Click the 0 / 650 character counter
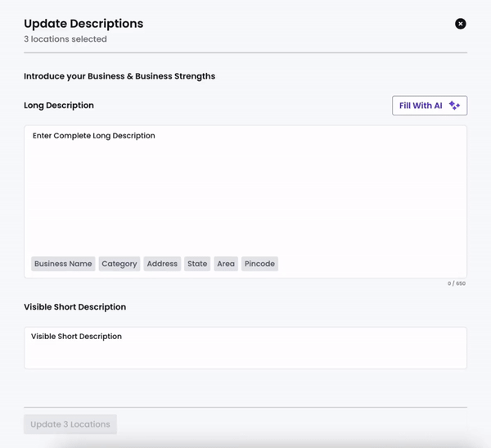The image size is (491, 448). 457,283
